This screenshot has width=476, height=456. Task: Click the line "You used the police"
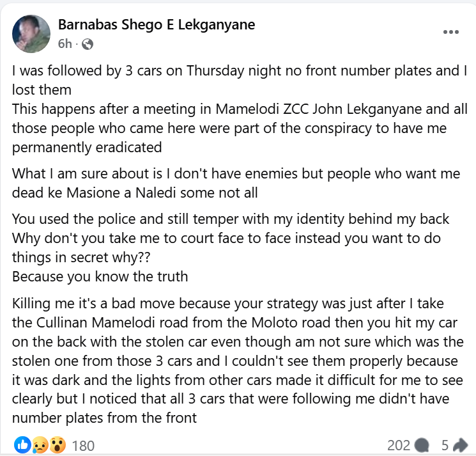(x=231, y=219)
